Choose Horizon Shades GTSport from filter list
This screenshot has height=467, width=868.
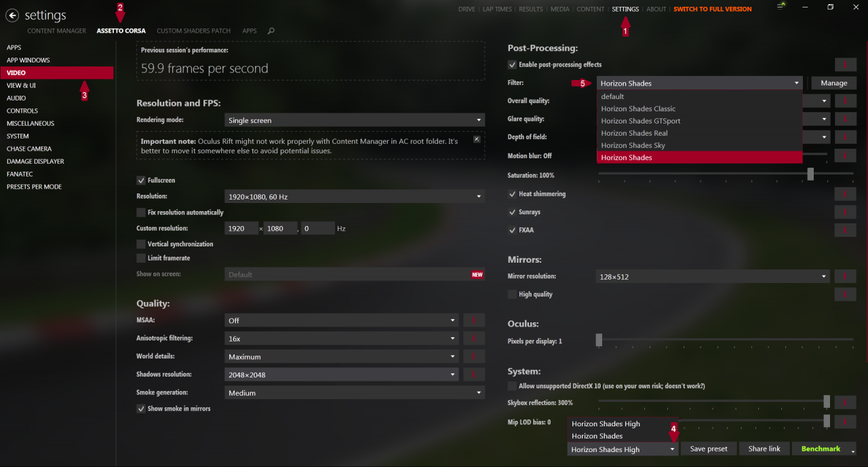(x=640, y=121)
